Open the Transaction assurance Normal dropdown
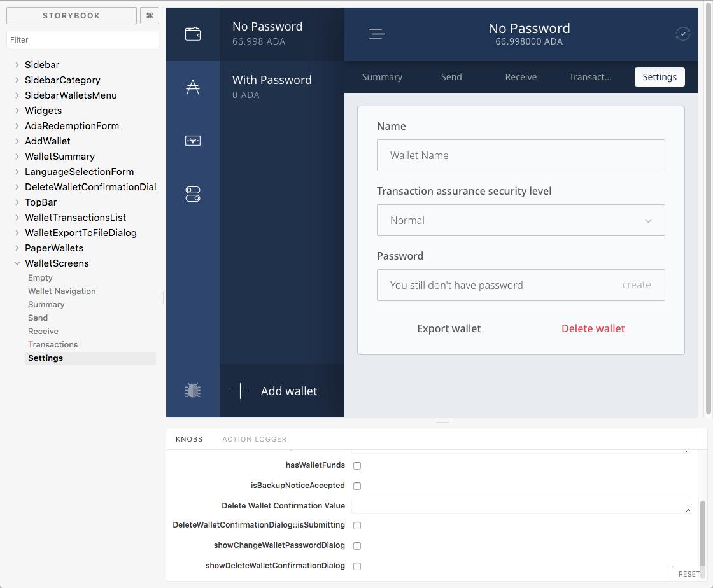 [x=521, y=220]
